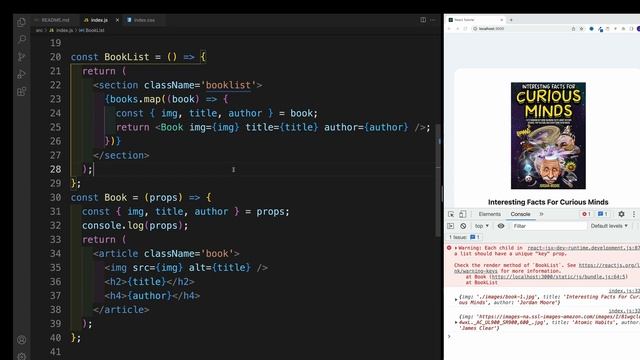Image resolution: width=640 pixels, height=360 pixels.
Task: Open the Accounts menu in activity bar
Action: pos(22,340)
